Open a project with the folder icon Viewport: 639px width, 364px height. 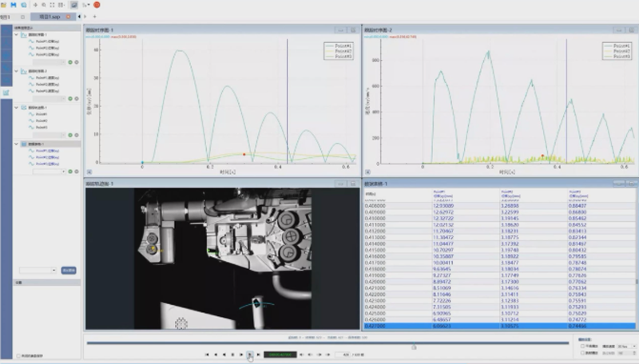coord(4,5)
